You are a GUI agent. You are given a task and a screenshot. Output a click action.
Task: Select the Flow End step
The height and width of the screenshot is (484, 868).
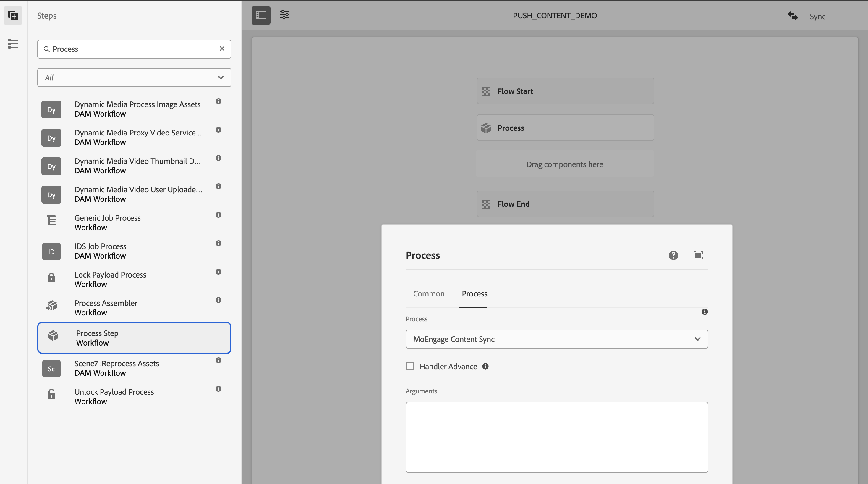coord(565,204)
